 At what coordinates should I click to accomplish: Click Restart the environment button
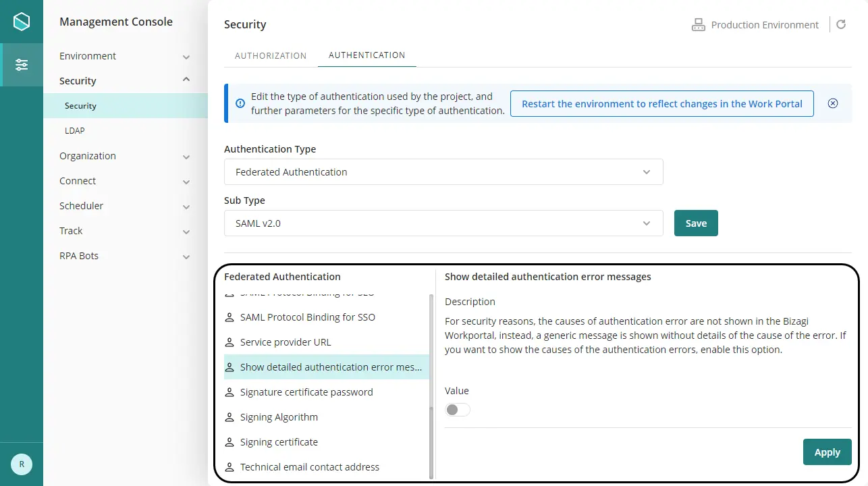pos(662,104)
